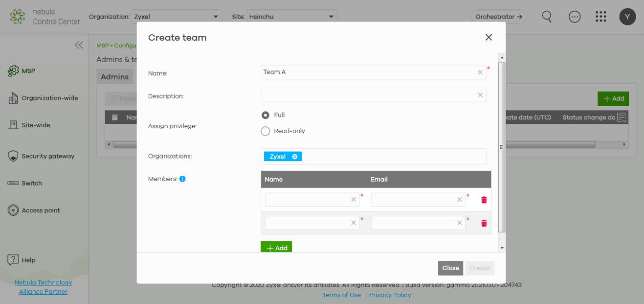Screen dimensions: 644x304
Task: Open the Privacy Policy link
Action: pos(390,295)
